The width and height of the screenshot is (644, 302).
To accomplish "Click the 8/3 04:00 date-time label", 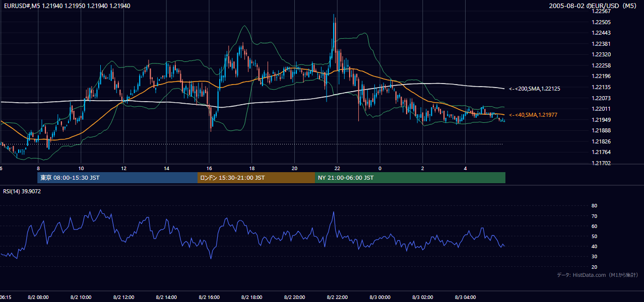I will [x=466, y=297].
